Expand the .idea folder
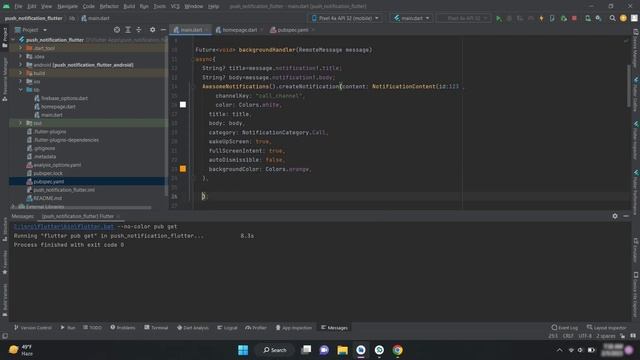Screen dimensions: 640x360 click(20, 56)
